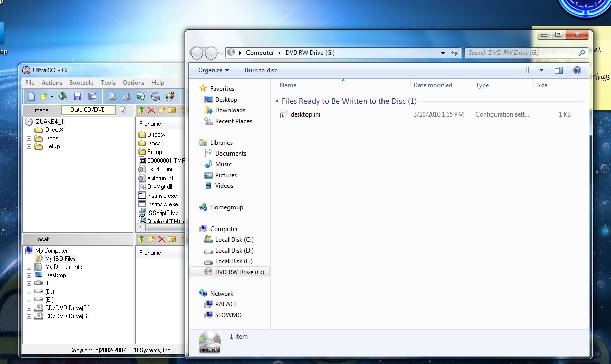Expand CD/DVD Drive(G:) in Local tree
The image size is (611, 364).
tap(29, 316)
